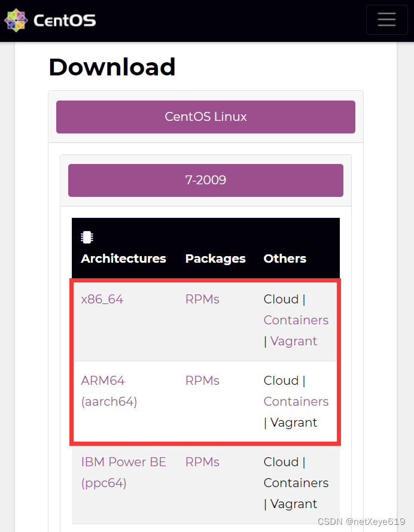The height and width of the screenshot is (532, 414).
Task: Open the ARM64 (aarch64) download link
Action: click(109, 391)
